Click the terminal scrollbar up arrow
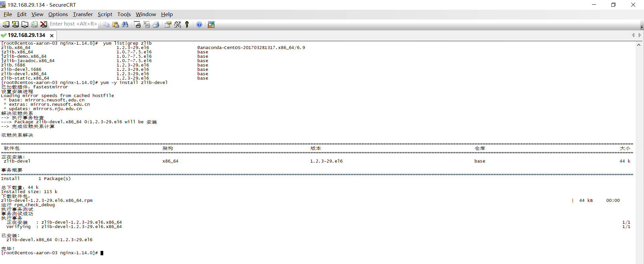 (x=639, y=45)
